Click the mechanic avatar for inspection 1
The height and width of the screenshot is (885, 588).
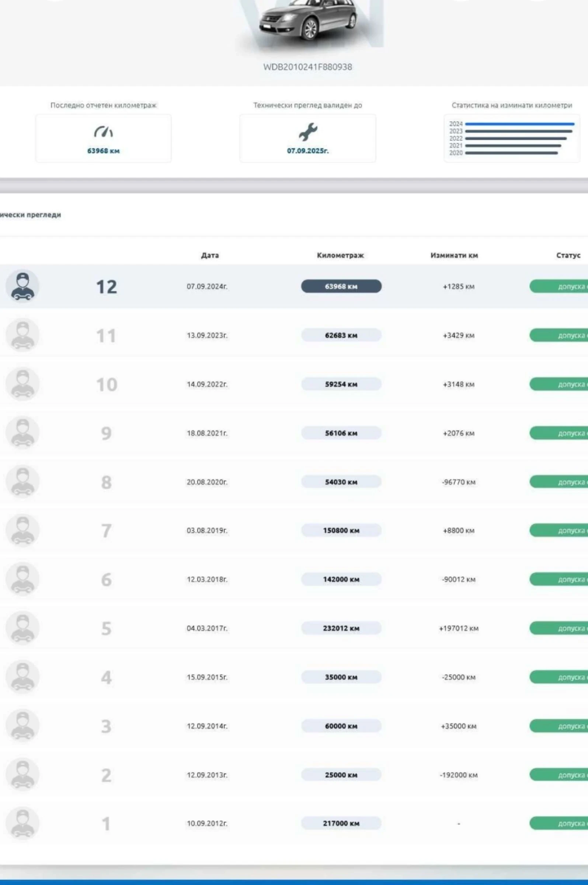(x=22, y=823)
